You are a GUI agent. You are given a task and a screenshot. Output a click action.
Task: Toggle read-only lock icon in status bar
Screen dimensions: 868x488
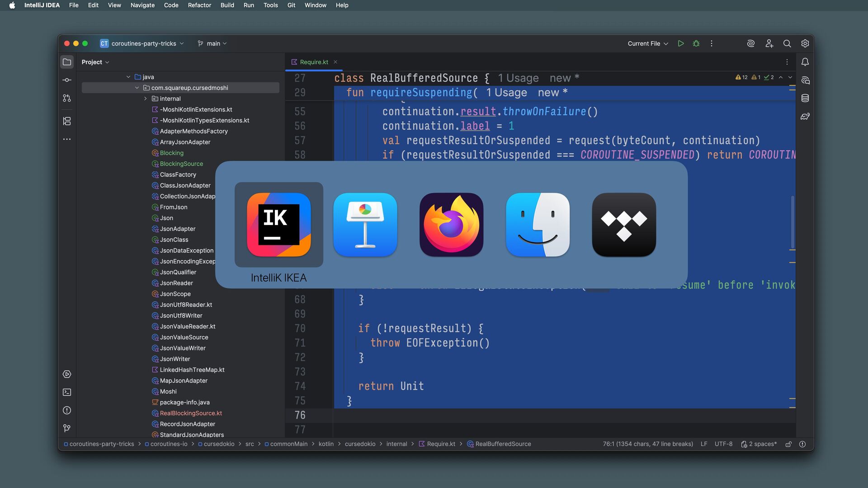788,444
